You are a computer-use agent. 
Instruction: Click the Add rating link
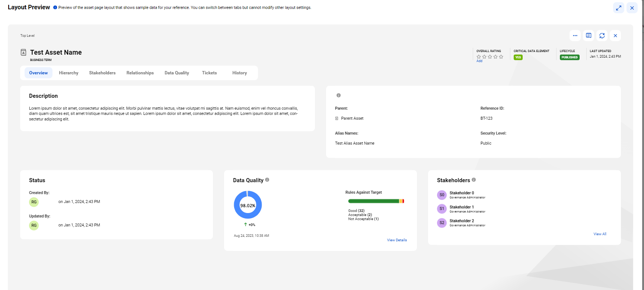(x=479, y=61)
